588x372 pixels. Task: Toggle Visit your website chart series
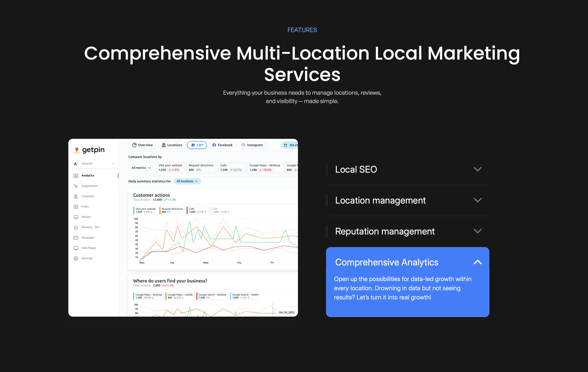pyautogui.click(x=145, y=210)
